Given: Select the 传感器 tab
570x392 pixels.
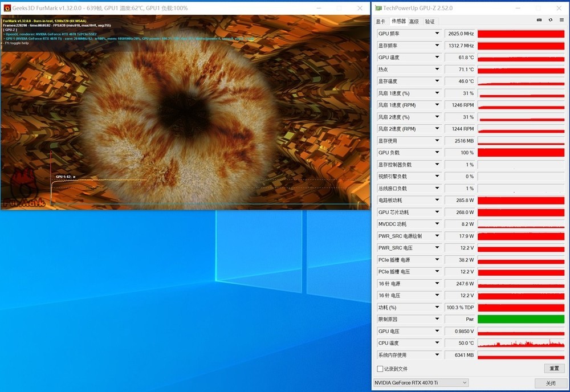Looking at the screenshot, I should pyautogui.click(x=398, y=22).
